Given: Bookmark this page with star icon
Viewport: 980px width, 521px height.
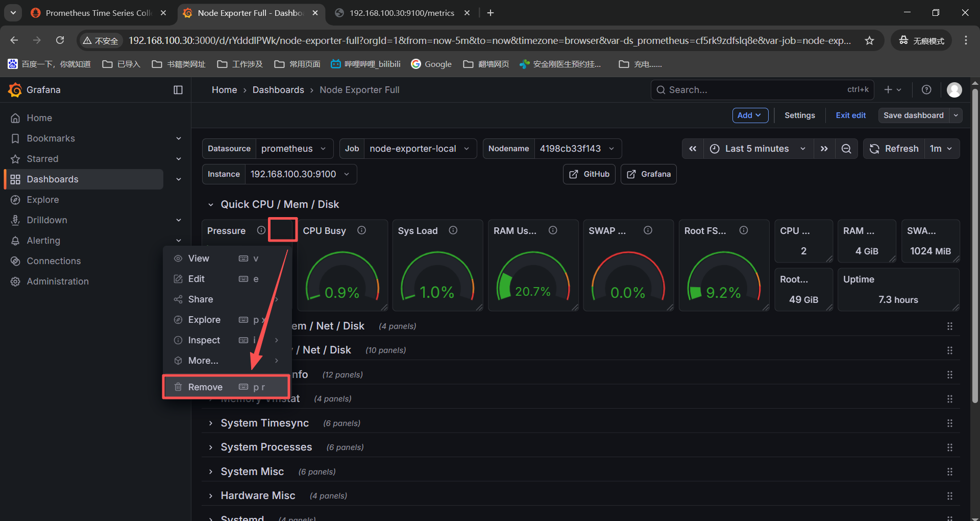Looking at the screenshot, I should pos(870,40).
